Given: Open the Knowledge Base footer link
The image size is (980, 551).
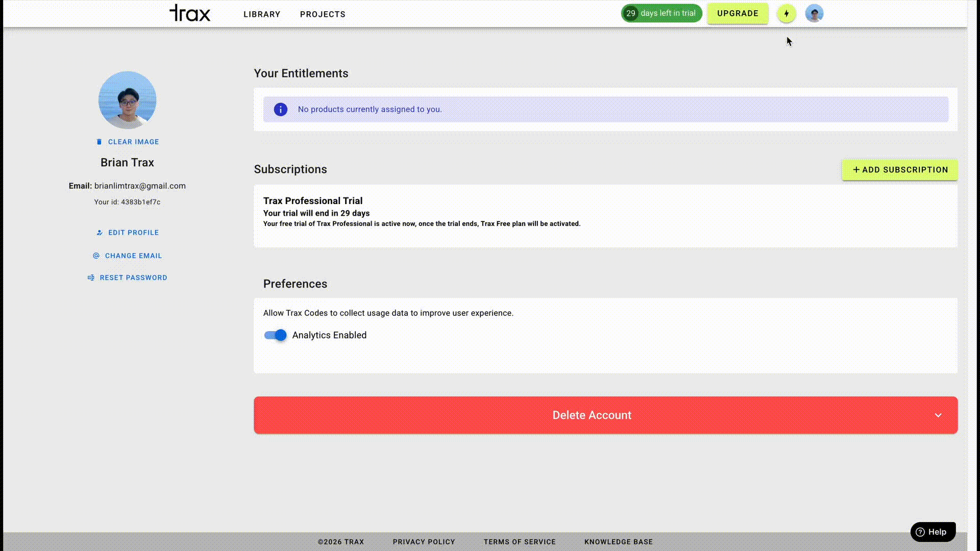Looking at the screenshot, I should click(618, 542).
